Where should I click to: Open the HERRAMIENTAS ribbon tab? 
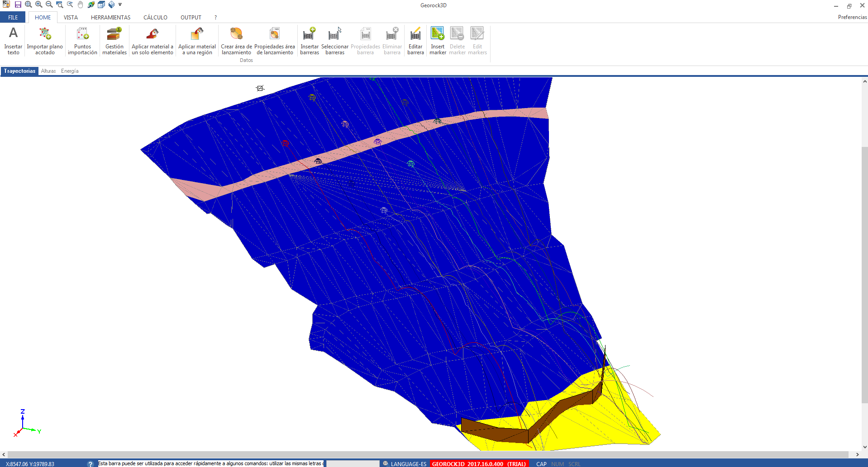click(111, 18)
